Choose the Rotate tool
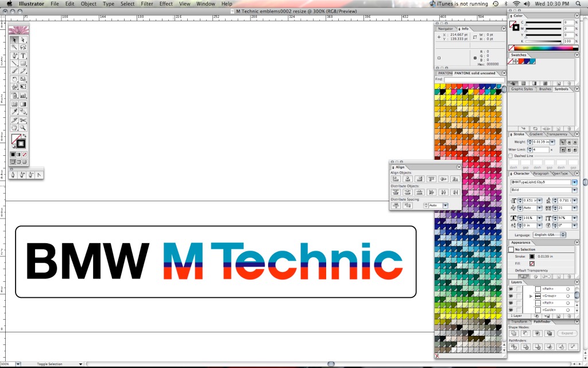 click(x=14, y=79)
